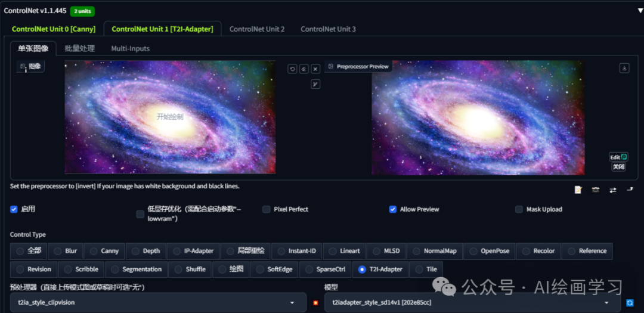Refresh the model list with blue icon
The width and height of the screenshot is (644, 313).
(630, 303)
